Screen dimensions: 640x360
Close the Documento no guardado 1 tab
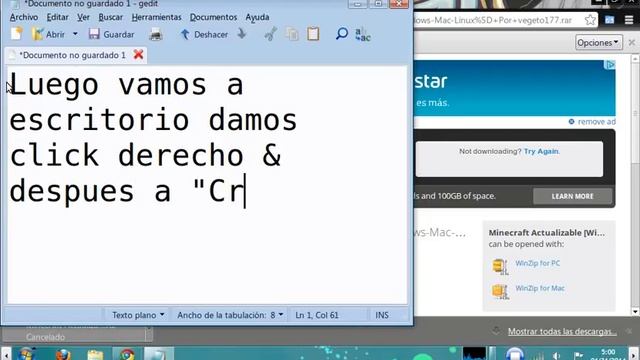[x=138, y=54]
